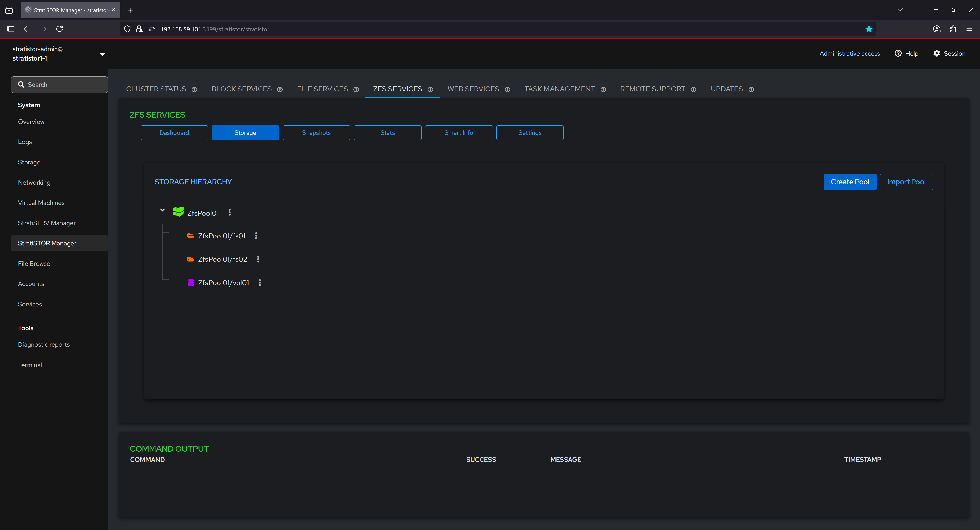Click the purple vol01 volume icon

(191, 283)
